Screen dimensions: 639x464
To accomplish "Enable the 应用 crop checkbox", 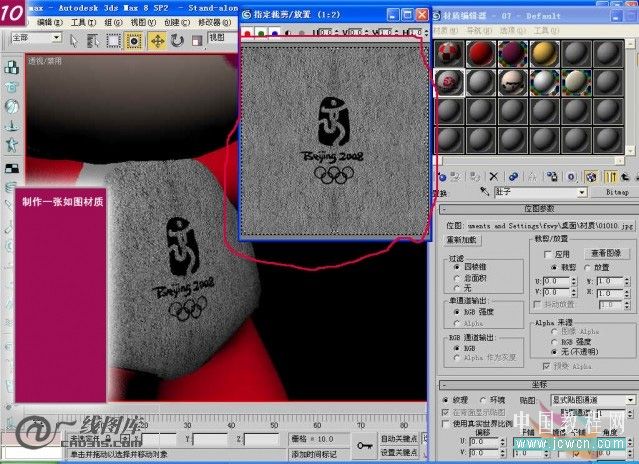I will [x=548, y=254].
